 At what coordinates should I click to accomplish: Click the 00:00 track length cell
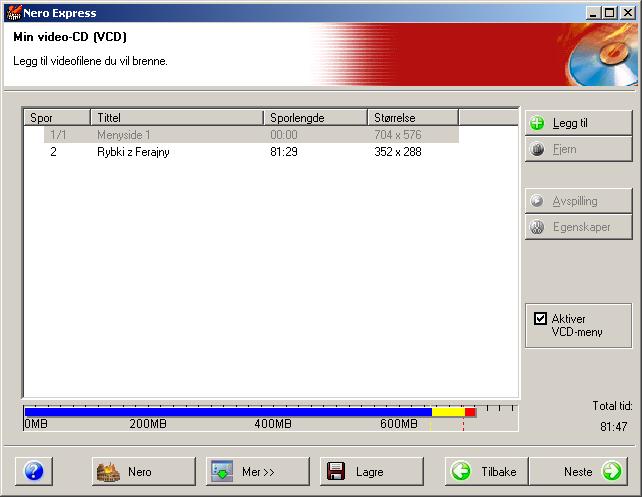pos(284,135)
